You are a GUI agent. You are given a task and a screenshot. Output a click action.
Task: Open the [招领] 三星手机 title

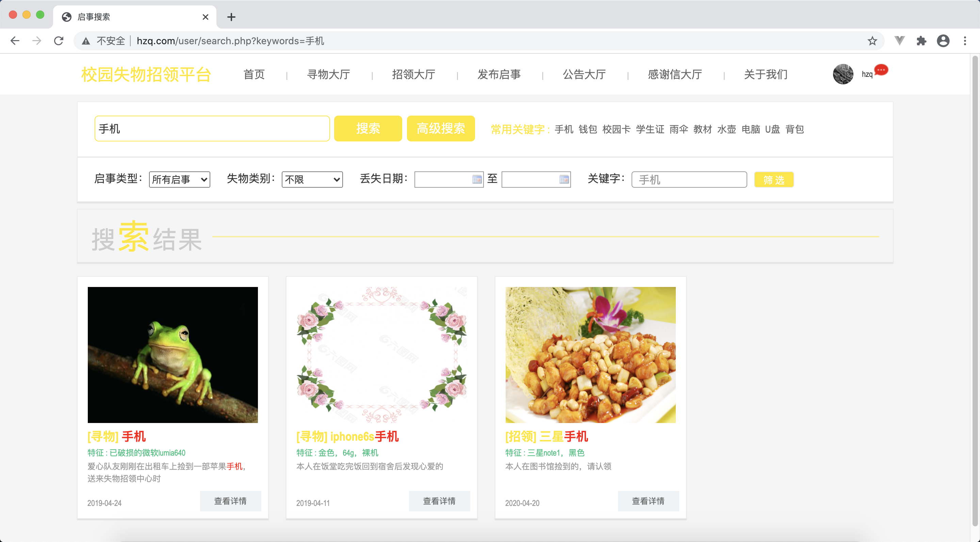click(547, 436)
